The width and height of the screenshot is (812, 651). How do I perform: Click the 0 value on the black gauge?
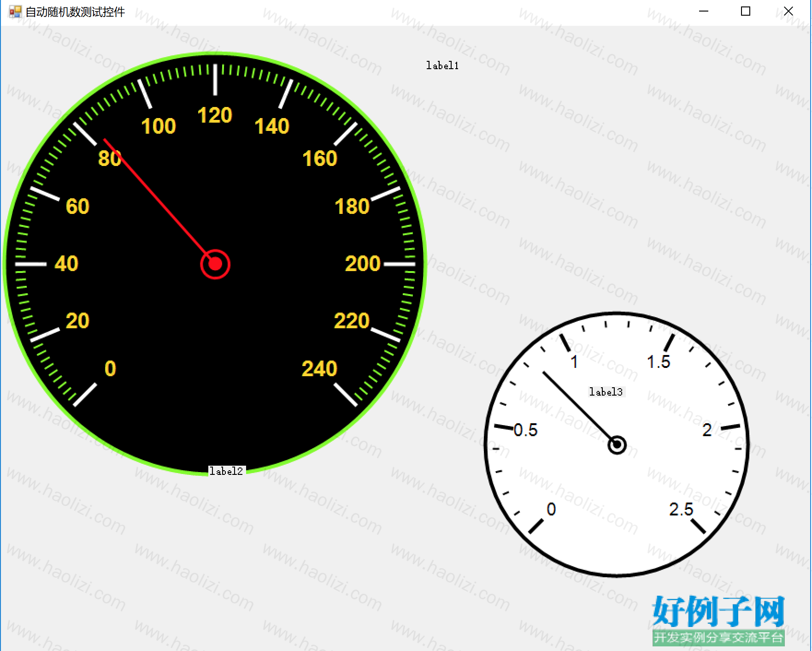(x=110, y=369)
